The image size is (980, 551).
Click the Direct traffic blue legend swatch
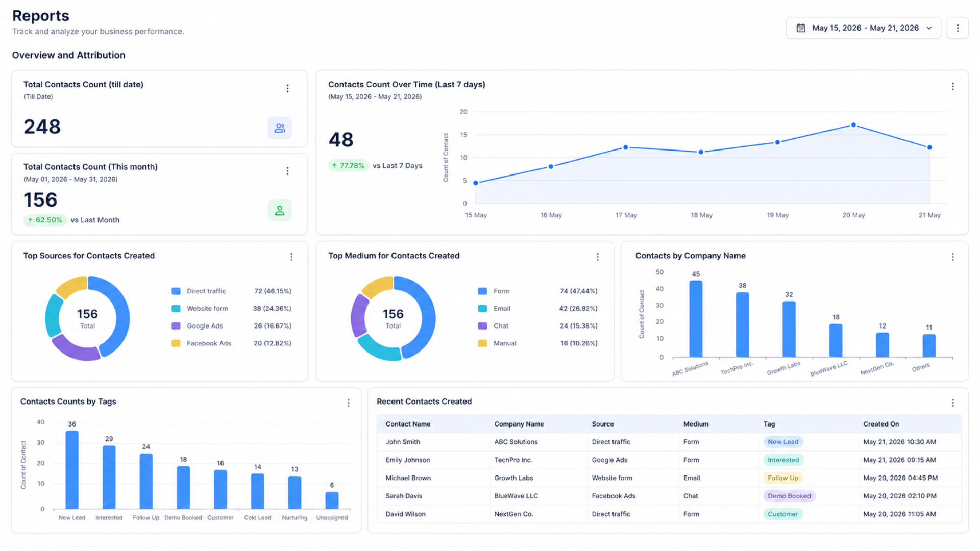coord(176,291)
